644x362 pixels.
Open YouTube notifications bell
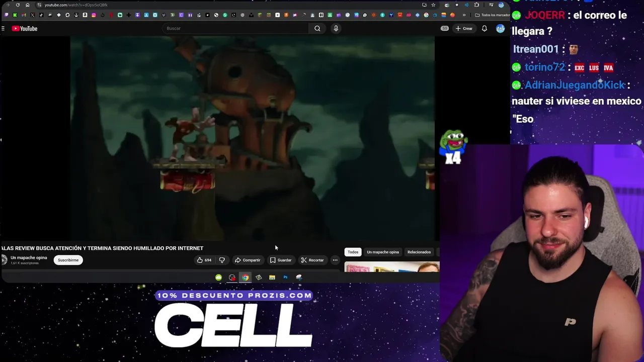(x=485, y=29)
